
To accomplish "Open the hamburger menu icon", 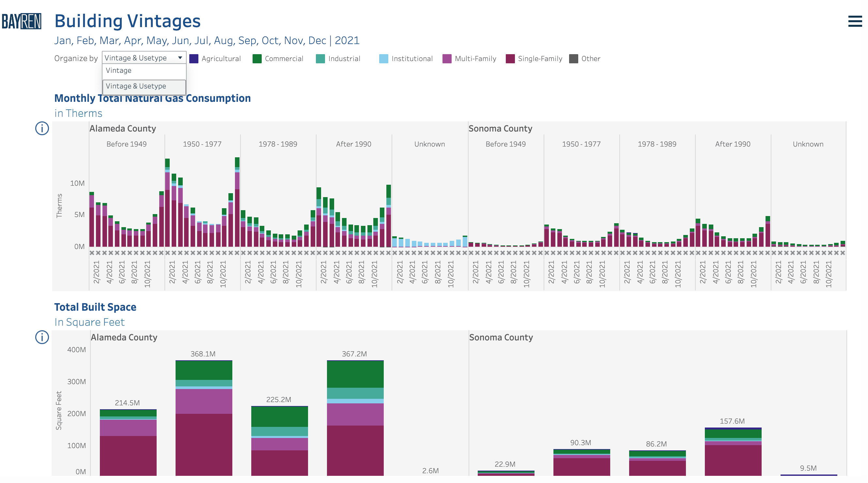I will (x=855, y=21).
